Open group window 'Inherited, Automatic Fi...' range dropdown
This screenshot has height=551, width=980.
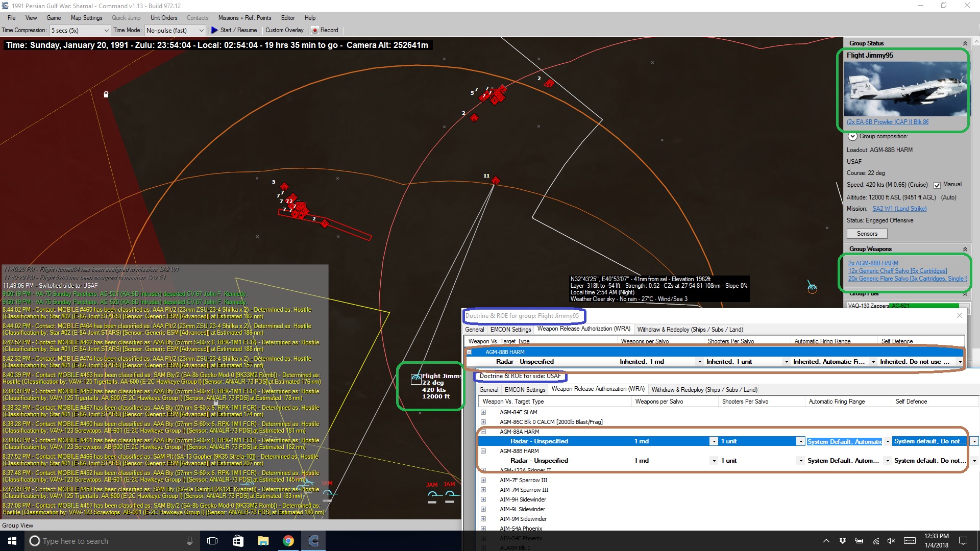(873, 362)
